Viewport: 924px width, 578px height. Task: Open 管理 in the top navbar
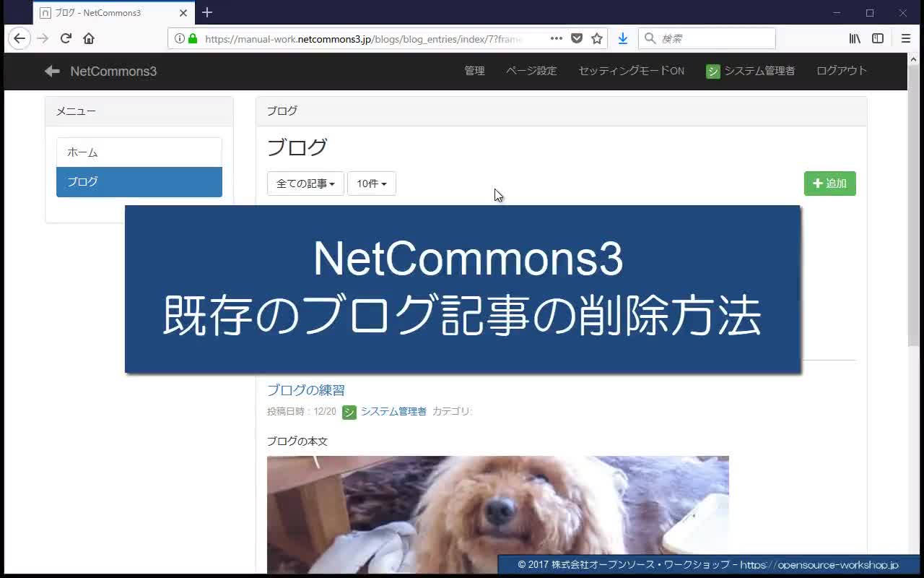click(474, 71)
